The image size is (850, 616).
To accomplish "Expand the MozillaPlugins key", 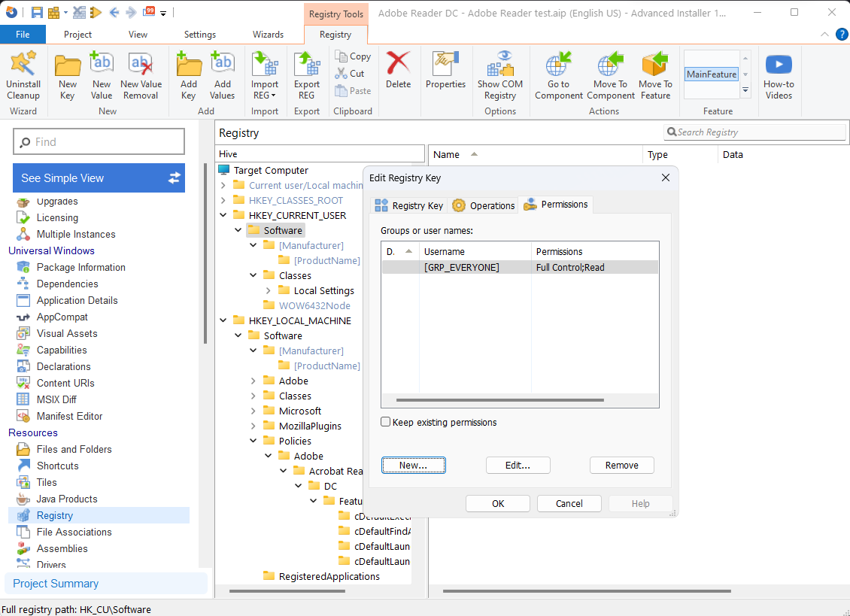I will click(x=253, y=426).
